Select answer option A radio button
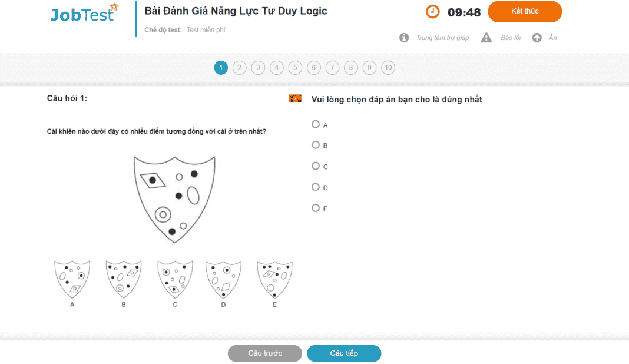Viewport: 629px width, 364px height. point(315,124)
